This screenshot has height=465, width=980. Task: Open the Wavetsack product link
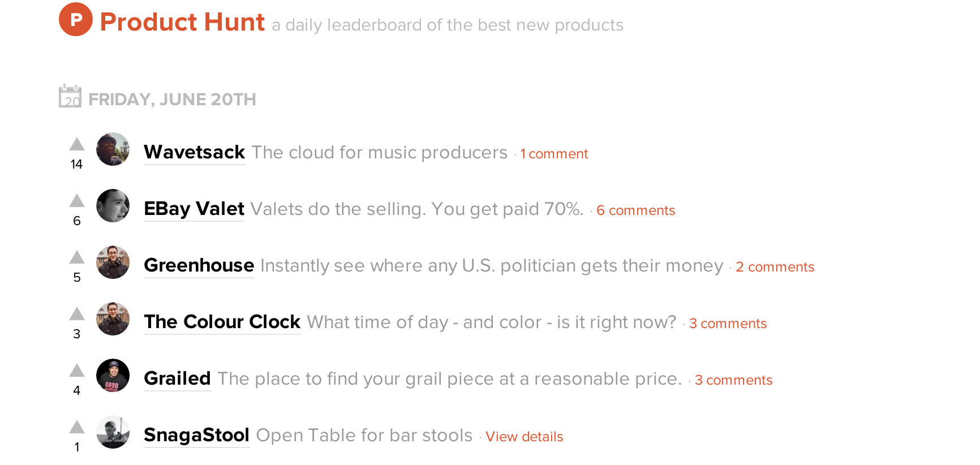[x=194, y=152]
